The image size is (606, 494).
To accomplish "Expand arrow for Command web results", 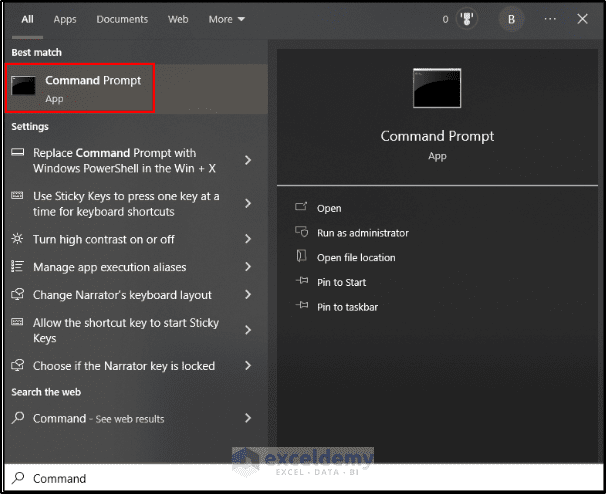I will (x=248, y=418).
